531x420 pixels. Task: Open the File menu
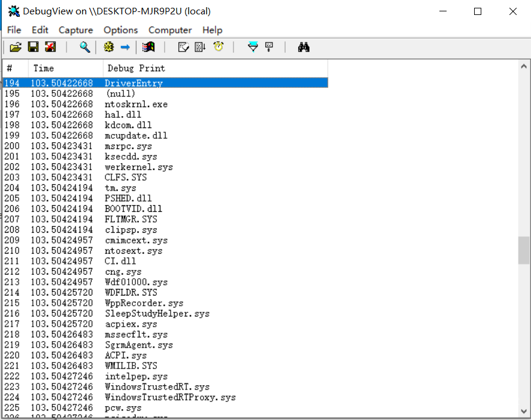click(x=14, y=30)
